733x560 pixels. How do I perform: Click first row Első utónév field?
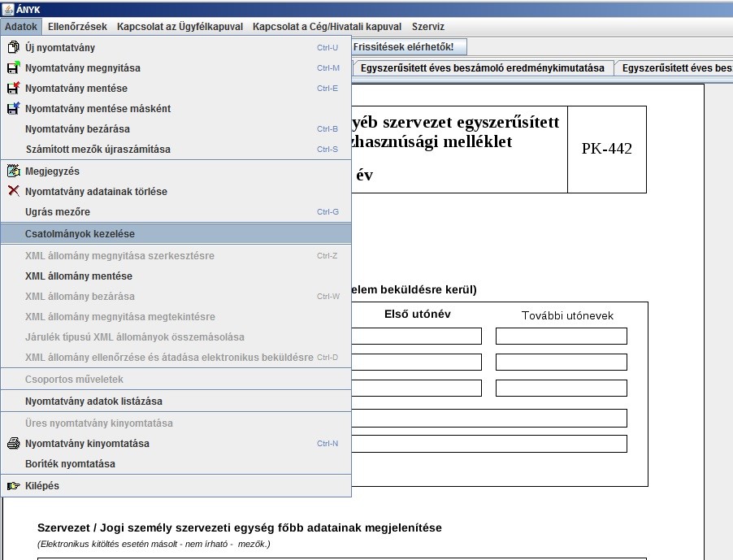click(417, 336)
